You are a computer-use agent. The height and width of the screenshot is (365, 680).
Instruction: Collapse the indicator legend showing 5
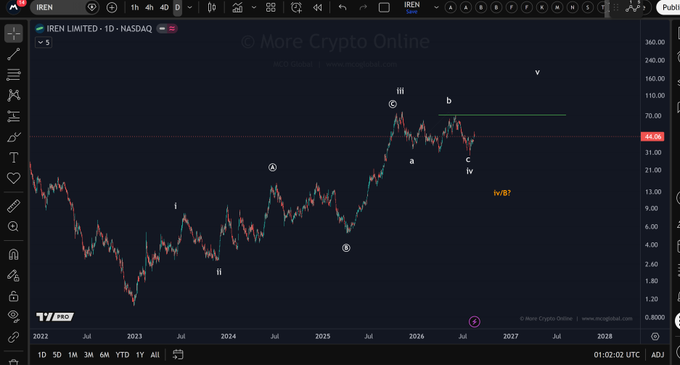pos(43,42)
